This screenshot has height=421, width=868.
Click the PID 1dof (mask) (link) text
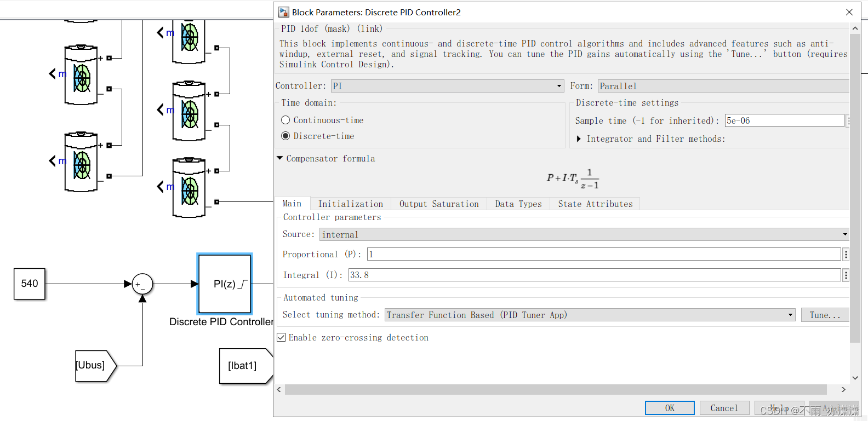332,28
